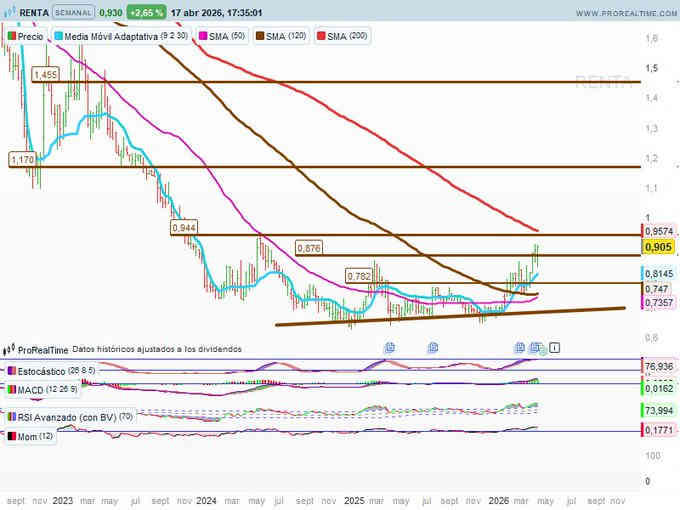
Task: Click the 1,455 resistance level label
Action: pyautogui.click(x=45, y=75)
